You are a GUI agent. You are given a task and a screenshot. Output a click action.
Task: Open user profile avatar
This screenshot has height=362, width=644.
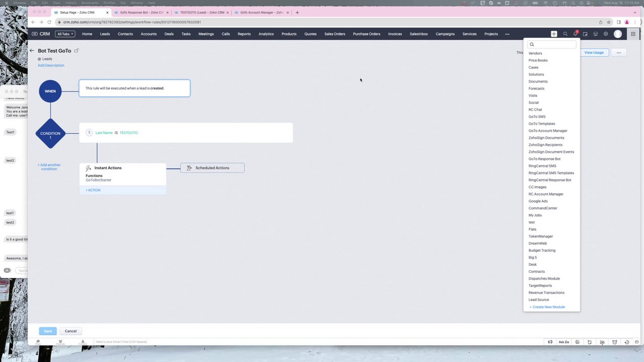tap(618, 34)
